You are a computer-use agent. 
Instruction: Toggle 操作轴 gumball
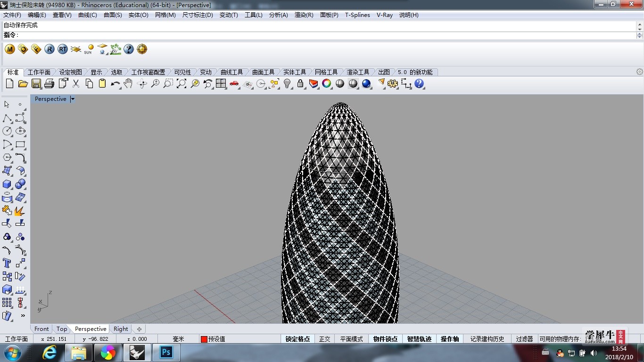tap(450, 339)
